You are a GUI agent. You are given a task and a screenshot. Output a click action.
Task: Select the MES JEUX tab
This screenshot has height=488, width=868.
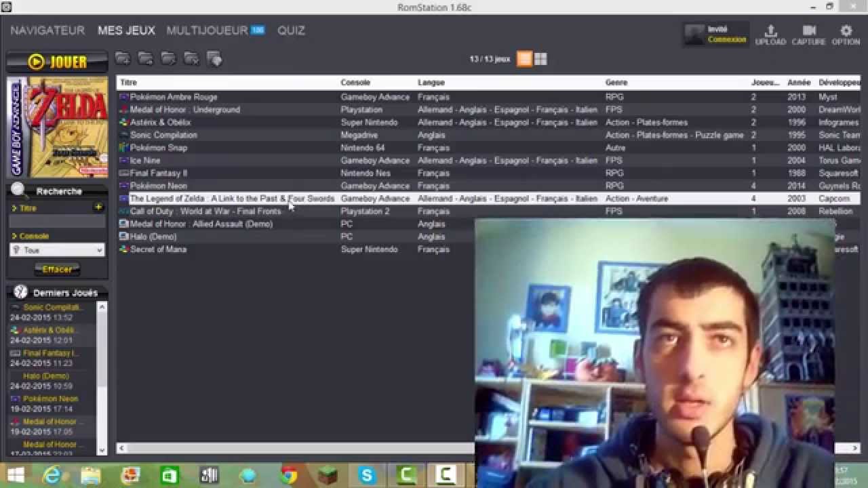point(126,30)
